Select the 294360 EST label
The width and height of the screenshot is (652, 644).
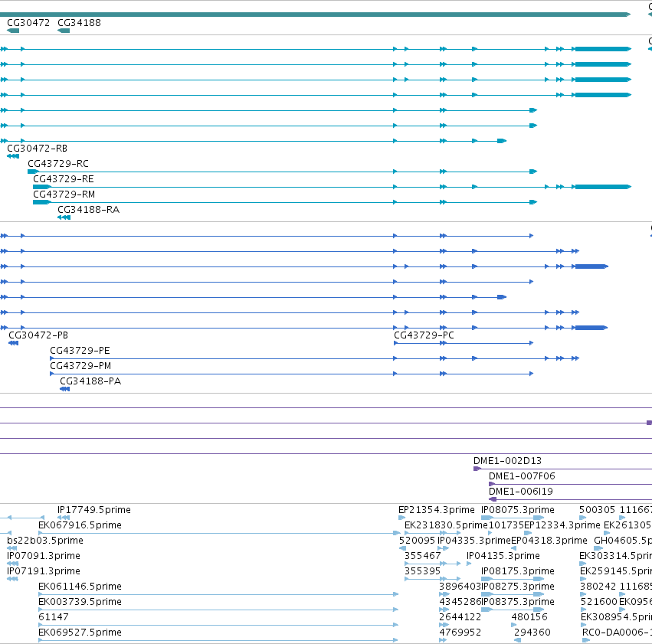click(x=532, y=633)
